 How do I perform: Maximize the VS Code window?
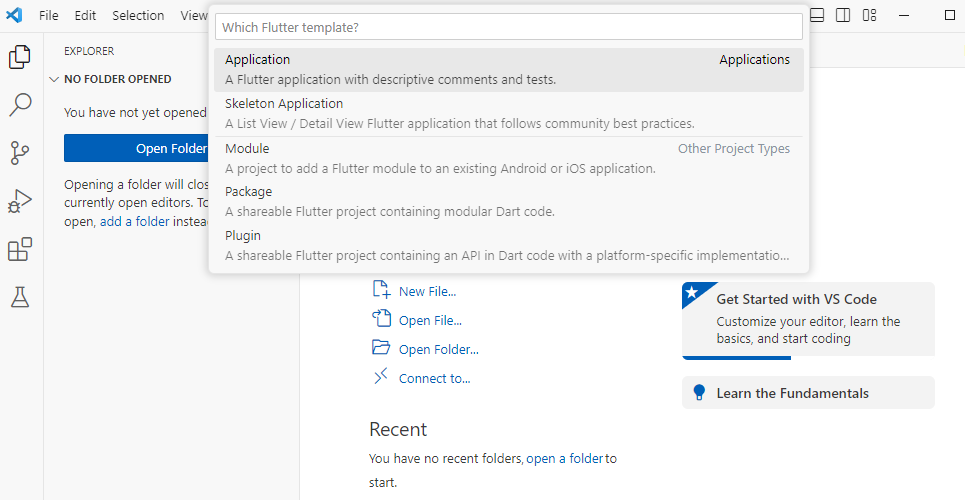(950, 15)
